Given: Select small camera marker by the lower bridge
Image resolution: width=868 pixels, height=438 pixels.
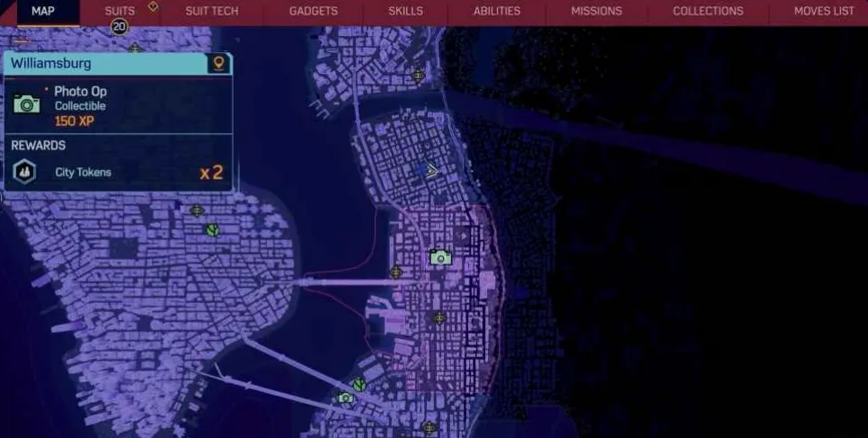Looking at the screenshot, I should 346,398.
